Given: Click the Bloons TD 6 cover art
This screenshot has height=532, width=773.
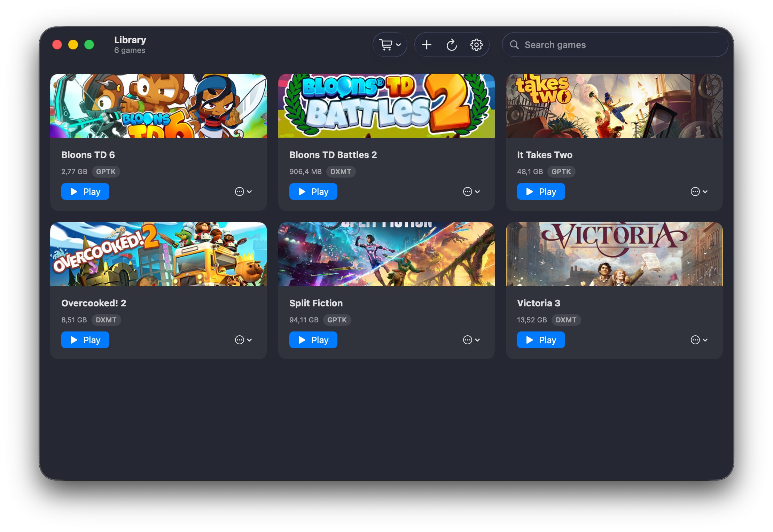Looking at the screenshot, I should pos(158,106).
